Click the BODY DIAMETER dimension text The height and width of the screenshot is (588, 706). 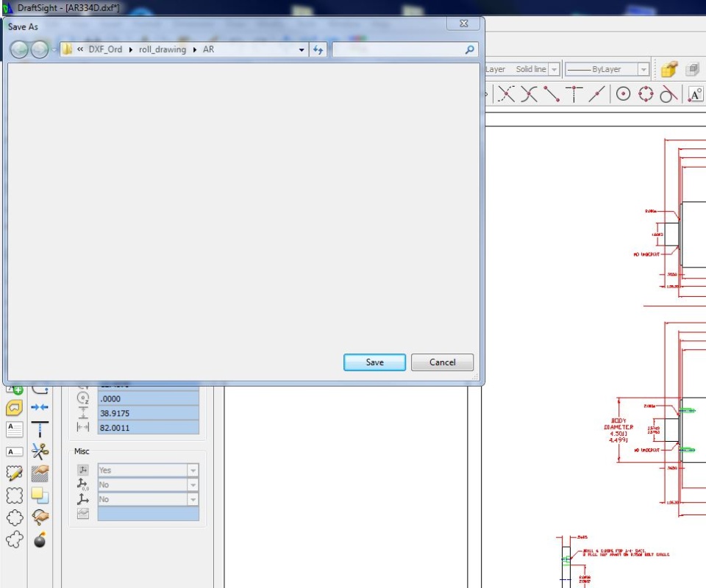618,430
